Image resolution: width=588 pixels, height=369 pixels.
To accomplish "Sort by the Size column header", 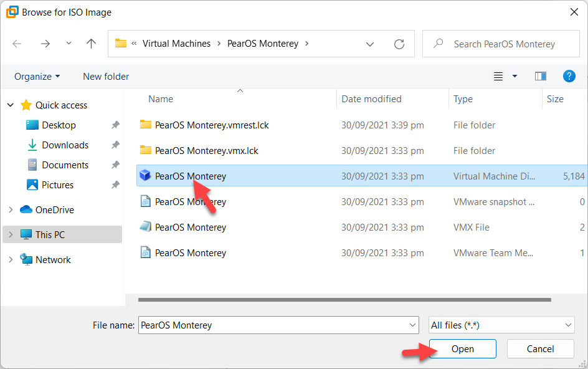I will (556, 98).
